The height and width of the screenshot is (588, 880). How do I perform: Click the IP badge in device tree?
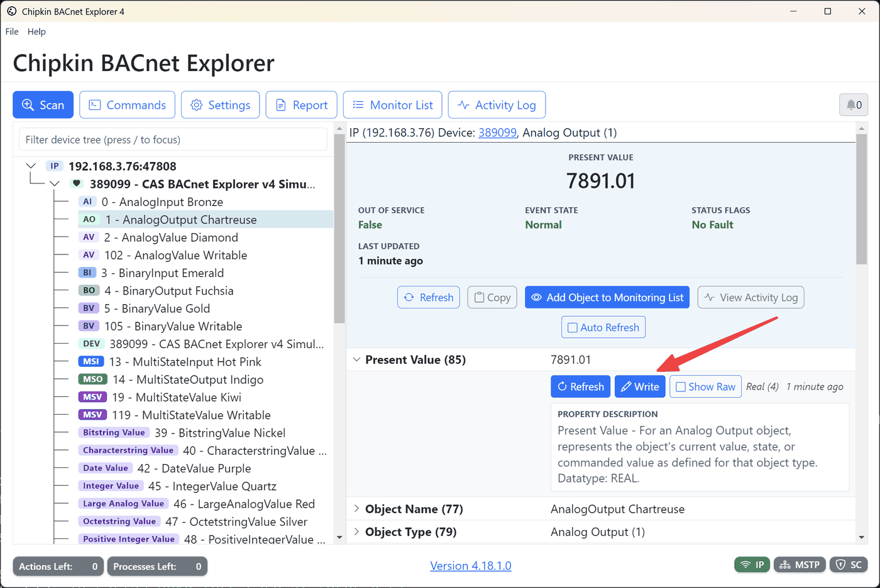(x=55, y=166)
